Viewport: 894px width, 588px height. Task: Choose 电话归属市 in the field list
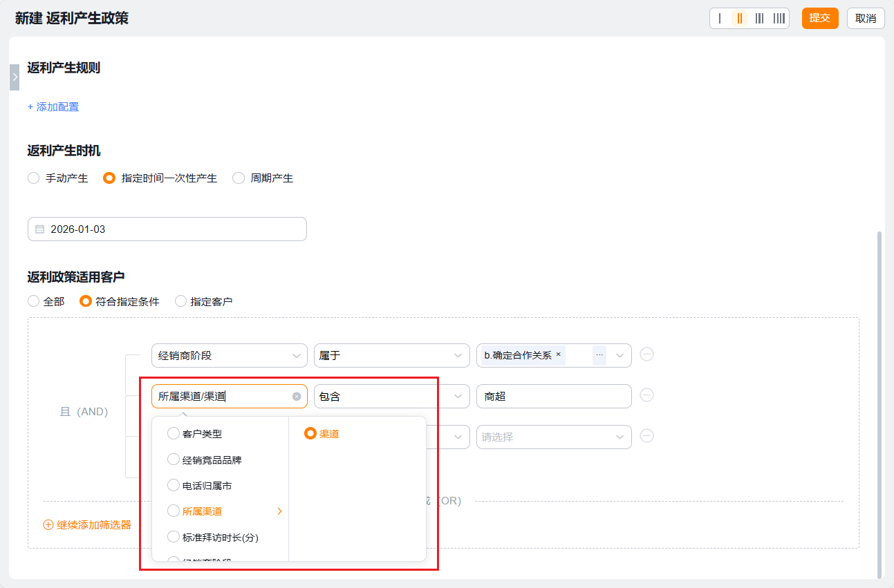(174, 486)
